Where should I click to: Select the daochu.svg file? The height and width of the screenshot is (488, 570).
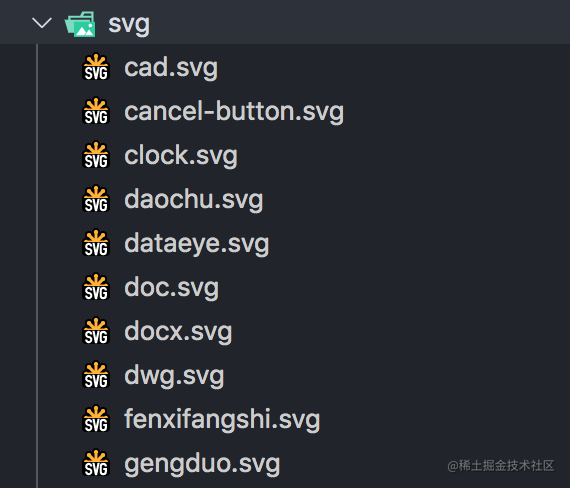[193, 200]
